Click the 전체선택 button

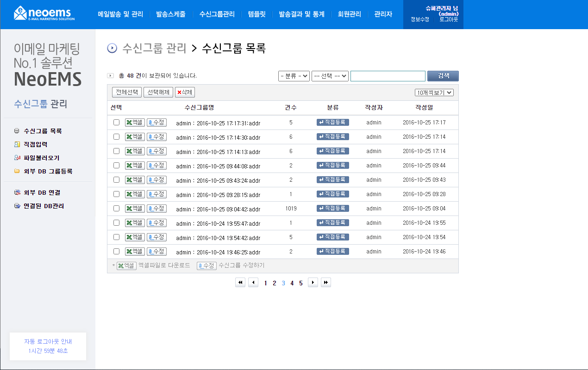[127, 92]
